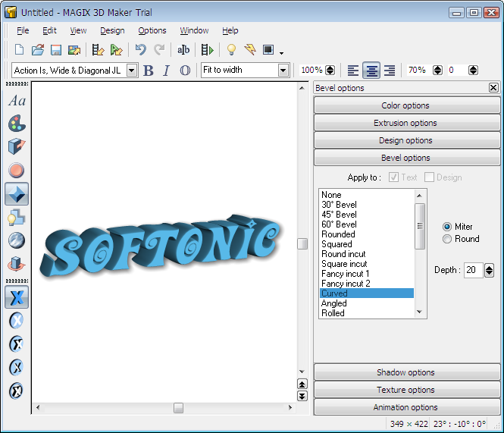Click the export animation filmstrip icon
The image size is (504, 433).
(98, 50)
